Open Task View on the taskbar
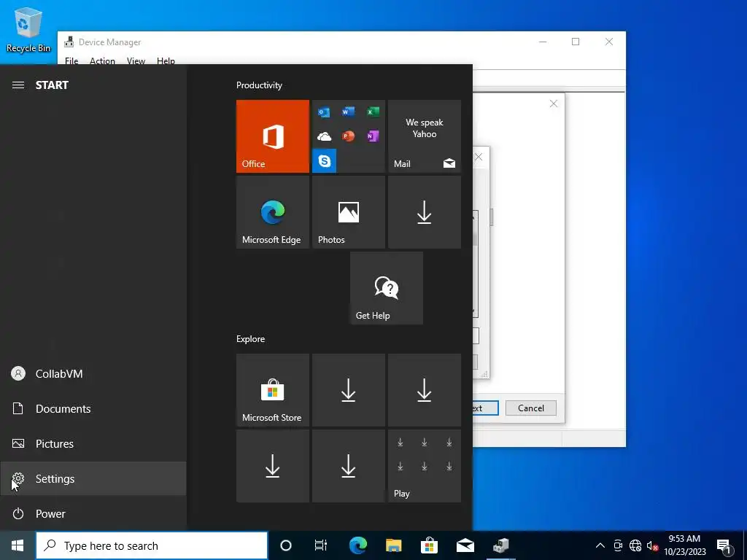The image size is (747, 560). (x=321, y=545)
